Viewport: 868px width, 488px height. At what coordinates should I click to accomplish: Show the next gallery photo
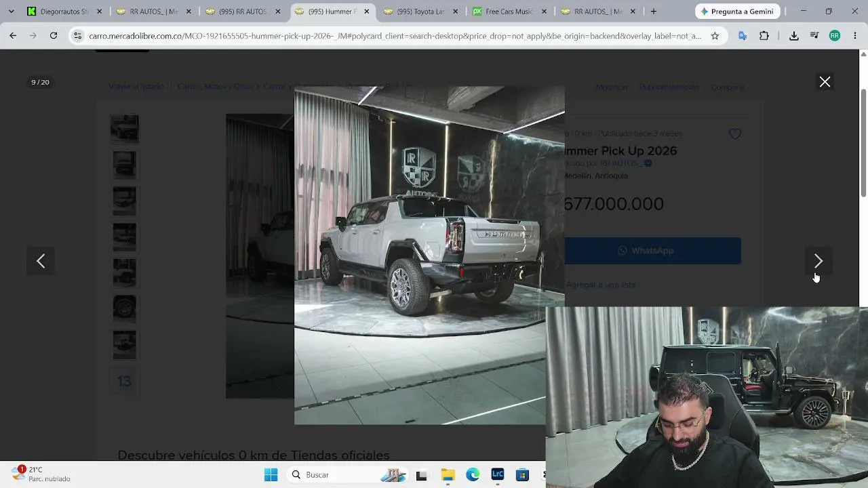[x=818, y=261]
